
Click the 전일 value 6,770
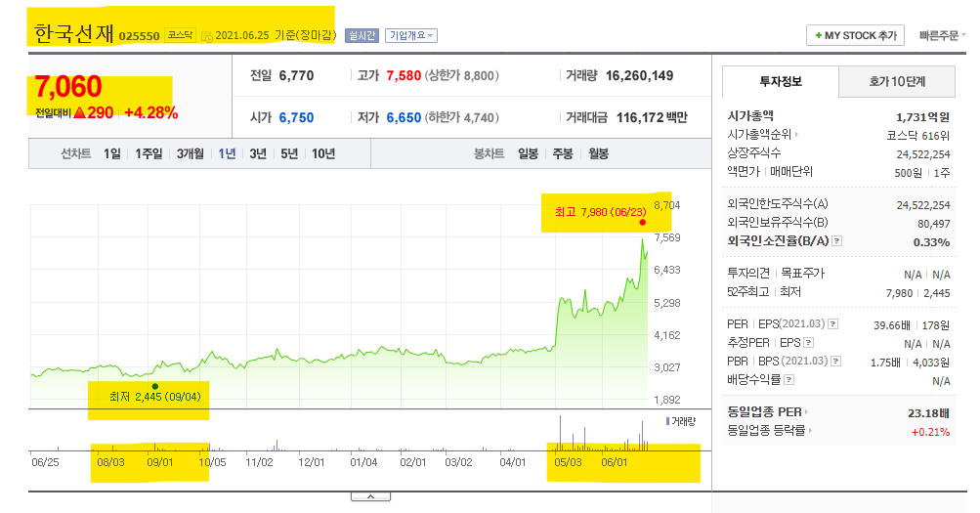point(296,76)
